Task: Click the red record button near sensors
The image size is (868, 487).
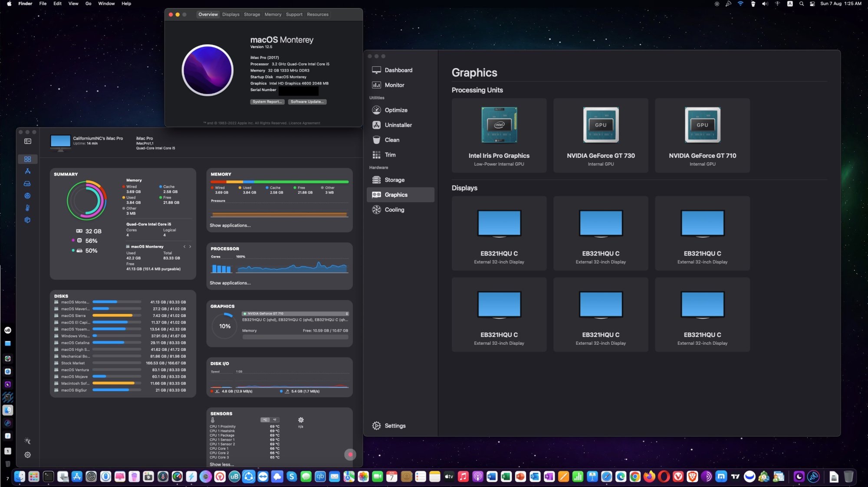Action: point(350,454)
